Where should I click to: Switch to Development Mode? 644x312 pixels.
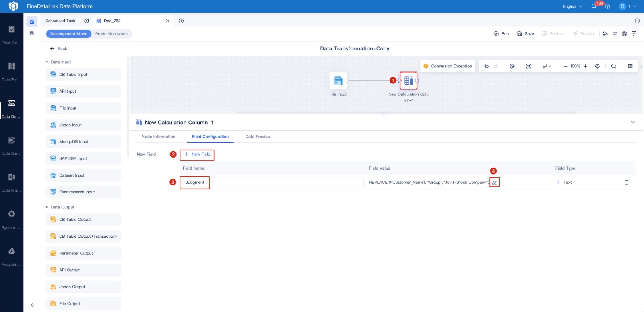[x=69, y=34]
